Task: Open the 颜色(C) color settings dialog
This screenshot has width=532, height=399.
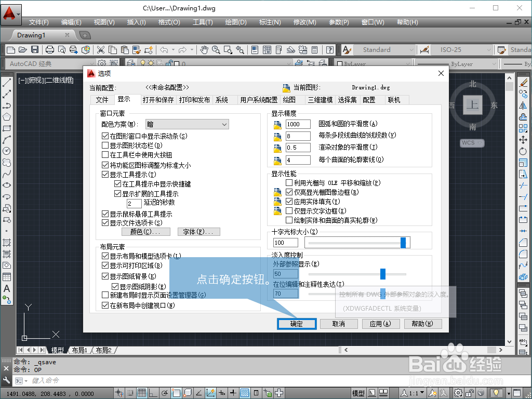Action: click(x=145, y=231)
